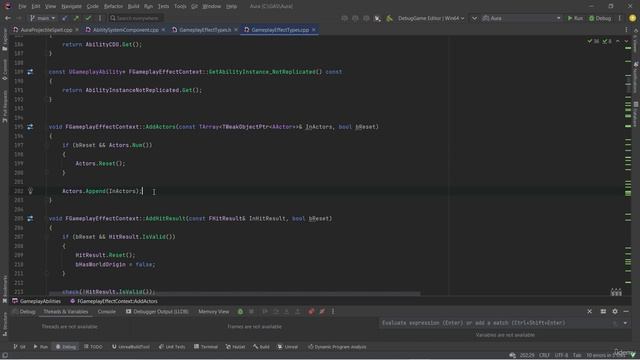Click the Resume Program icon in debug toolbar

(265, 311)
